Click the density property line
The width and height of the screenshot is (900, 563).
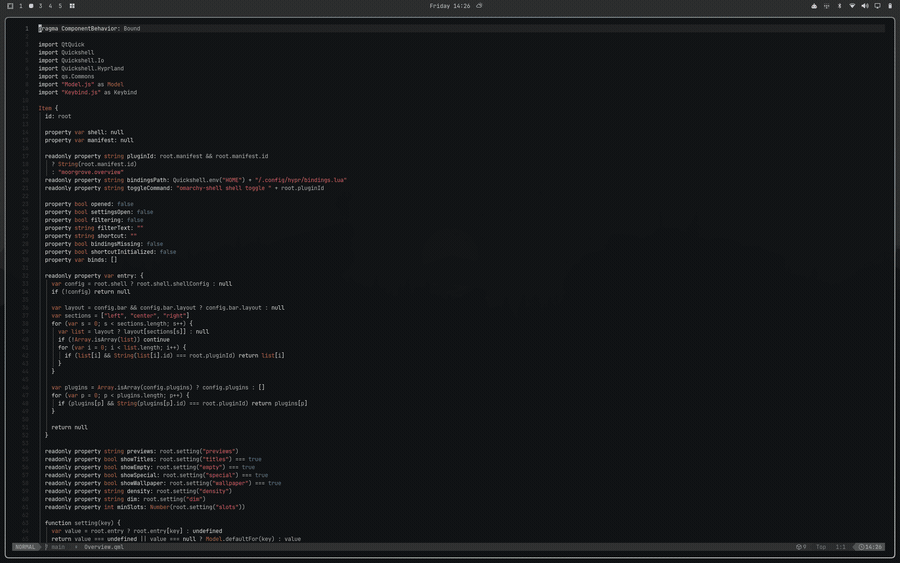pyautogui.click(x=138, y=491)
